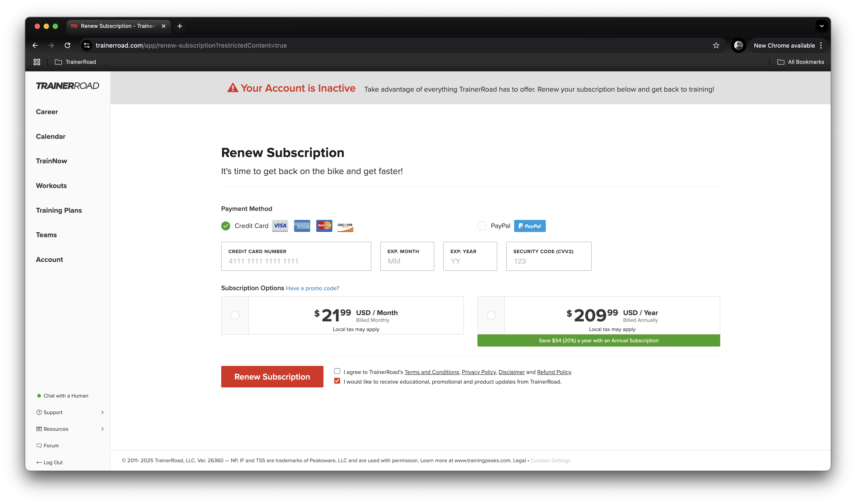The width and height of the screenshot is (856, 504).
Task: Open TrainNow in sidebar
Action: [52, 161]
